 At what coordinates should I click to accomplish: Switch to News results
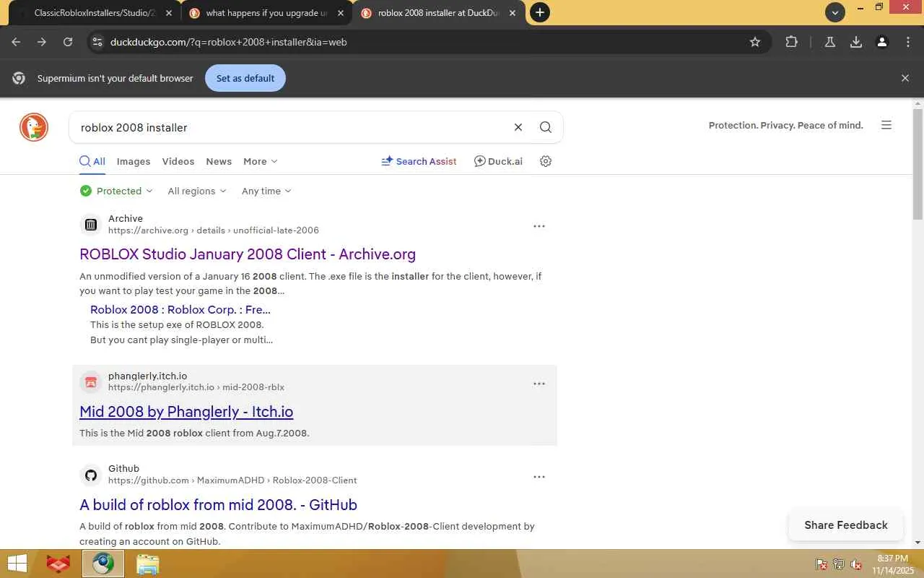coord(219,161)
